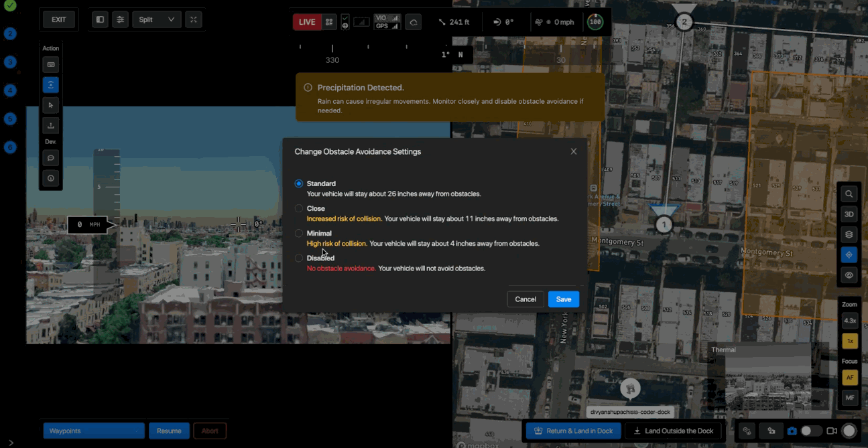Click the keyboard action icon
This screenshot has width=868, height=448.
[50, 65]
